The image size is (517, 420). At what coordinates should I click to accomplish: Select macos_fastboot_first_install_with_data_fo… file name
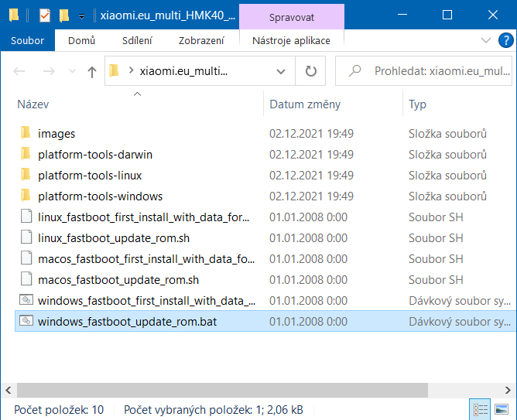146,259
